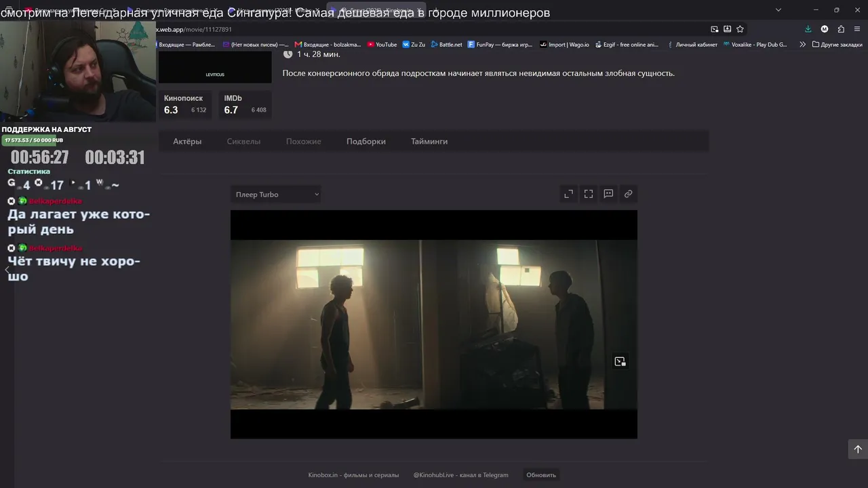The image size is (868, 488).
Task: Click the '1 ч. 28 мин.' duration text
Action: click(x=319, y=54)
